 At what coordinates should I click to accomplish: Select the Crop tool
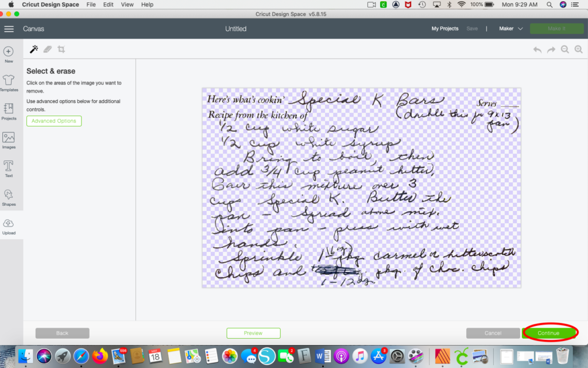point(61,49)
